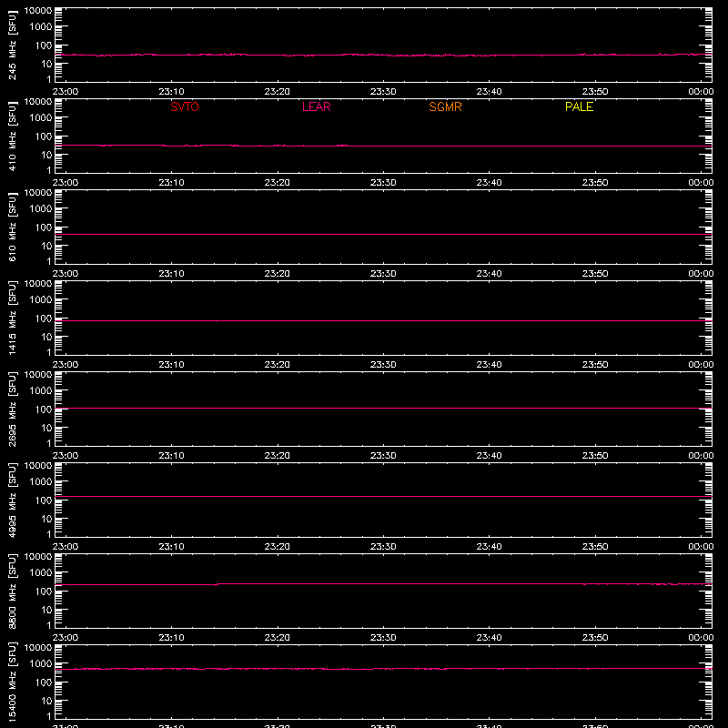Screen dimensions: 728x728
Task: Click the 100 tick of the 610 MHz plot
Action: pos(44,227)
